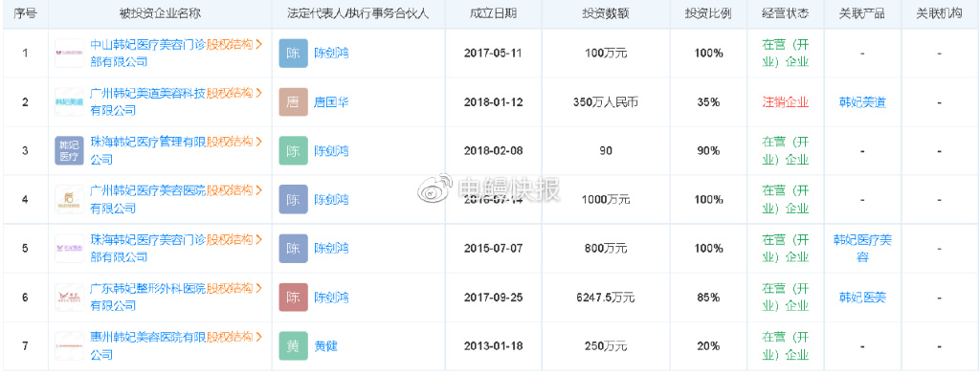Click the 陈 avatar in row 5
Image resolution: width=980 pixels, height=376 pixels.
pyautogui.click(x=293, y=248)
